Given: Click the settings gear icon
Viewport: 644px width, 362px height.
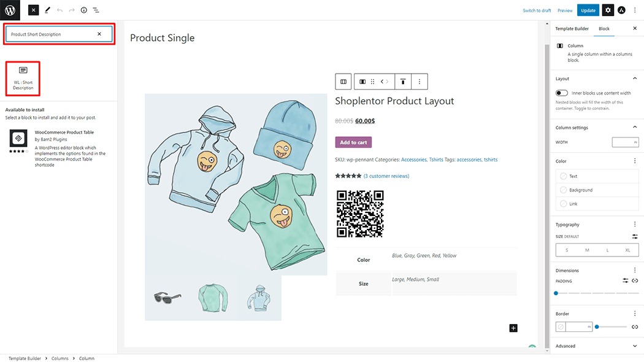Looking at the screenshot, I should 608,10.
